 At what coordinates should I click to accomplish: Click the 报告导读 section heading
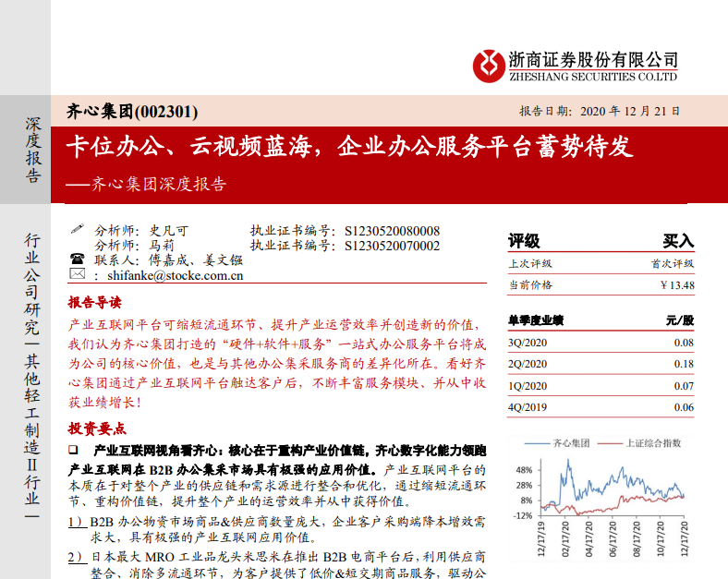95,303
